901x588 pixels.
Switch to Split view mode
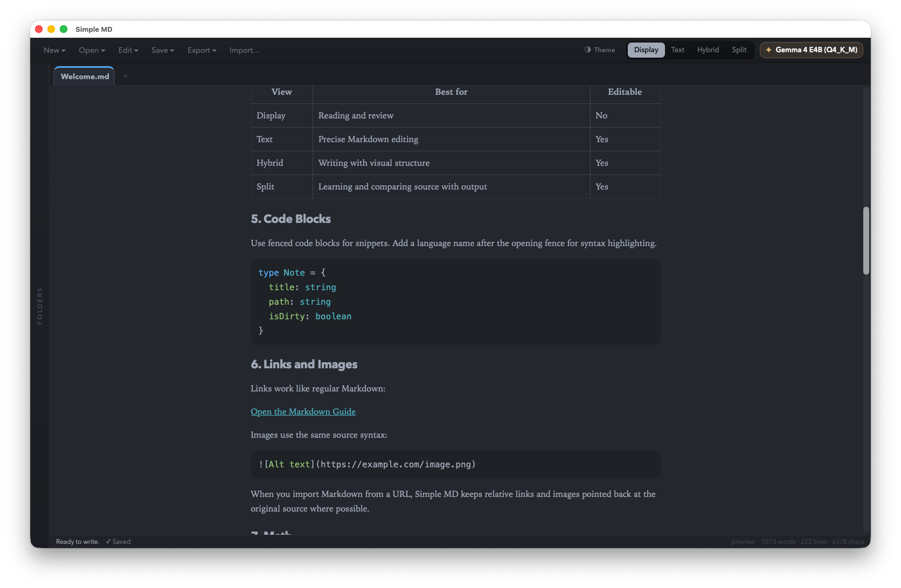point(739,50)
